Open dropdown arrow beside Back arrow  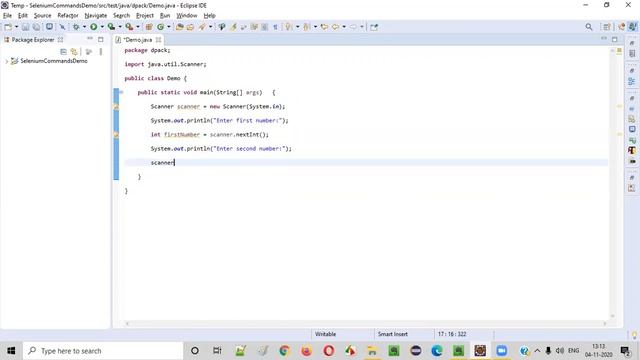coord(344,27)
